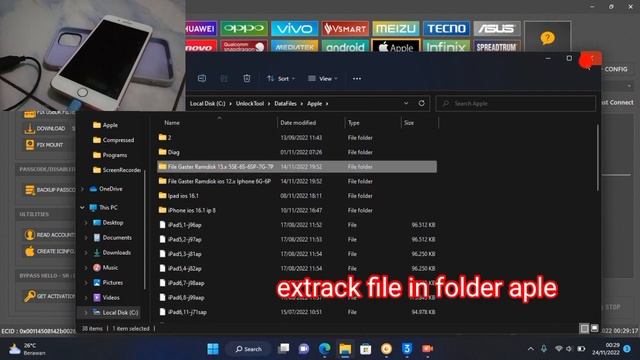This screenshot has height=360, width=640.
Task: Click the Rename icon in Explorer toolbar
Action: pos(202,78)
